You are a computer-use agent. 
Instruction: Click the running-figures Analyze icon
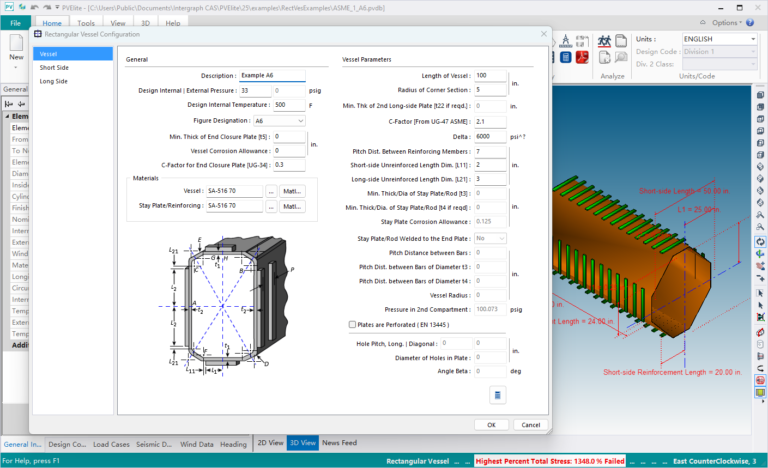pos(604,41)
